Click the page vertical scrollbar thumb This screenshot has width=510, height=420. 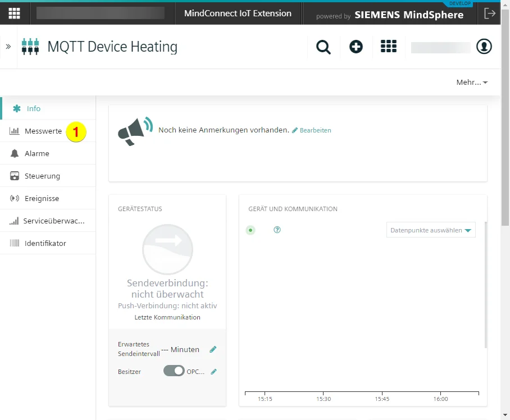[505, 117]
